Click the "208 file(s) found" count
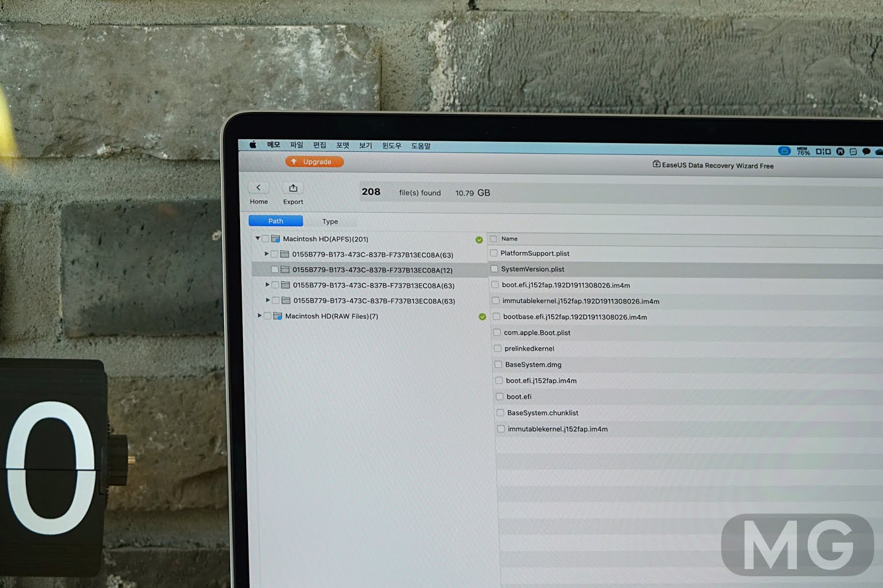The width and height of the screenshot is (883, 588). coord(401,192)
